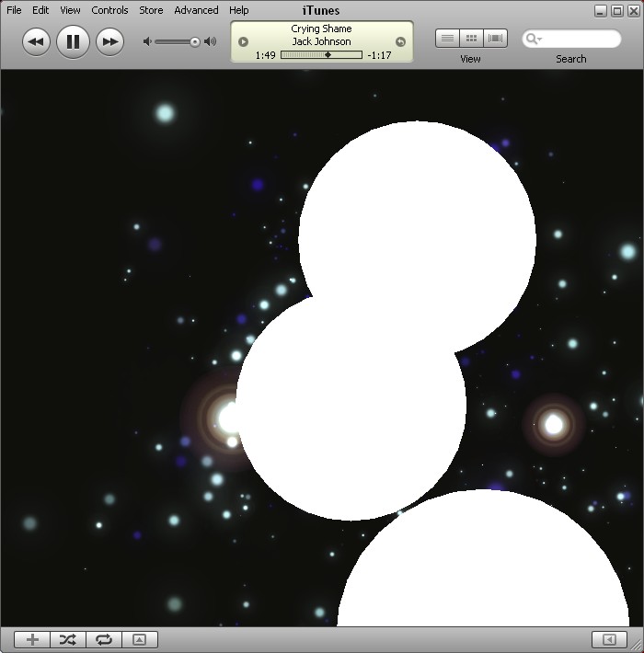The height and width of the screenshot is (653, 644).
Task: Skip to the next track
Action: [110, 41]
